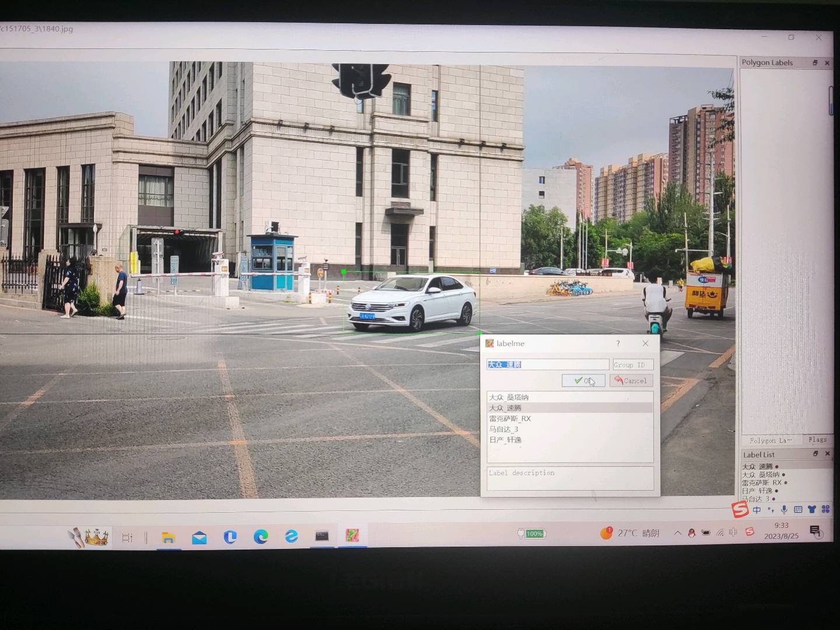Open File Explorer from the taskbar
840x630 pixels.
[x=169, y=537]
